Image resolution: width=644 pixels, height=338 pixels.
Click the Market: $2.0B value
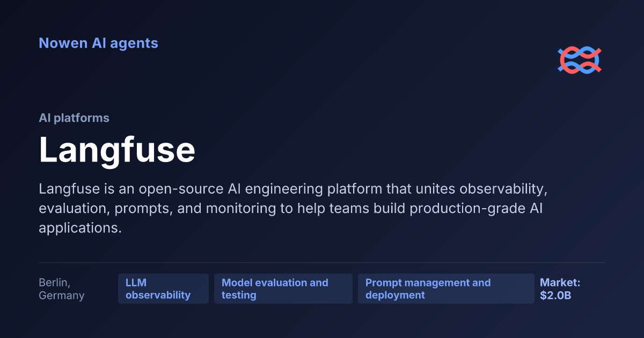coord(560,289)
